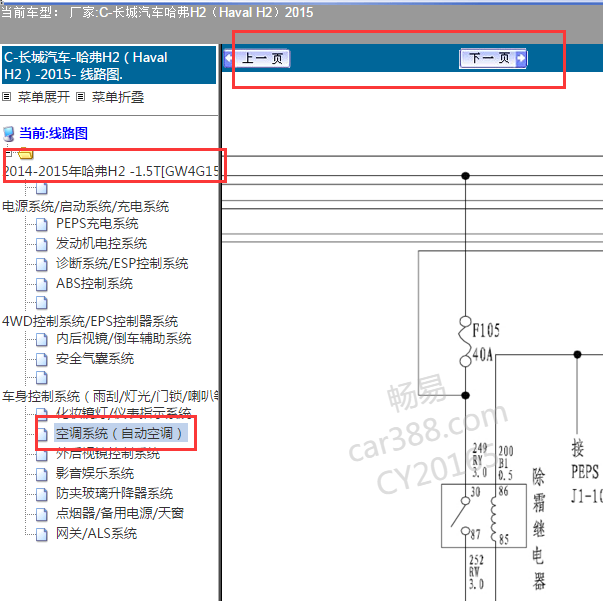Open 外后视镜控制系统 diagram
The width and height of the screenshot is (603, 601).
click(x=108, y=454)
